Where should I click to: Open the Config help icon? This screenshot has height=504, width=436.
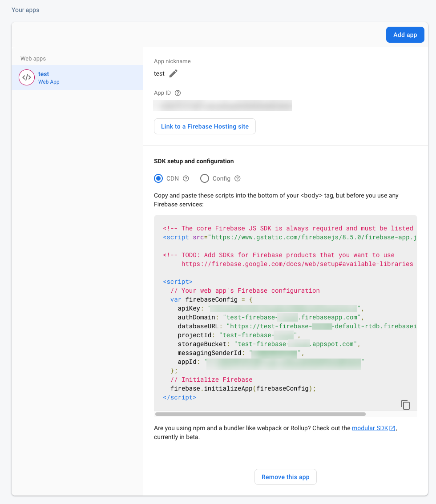point(237,178)
